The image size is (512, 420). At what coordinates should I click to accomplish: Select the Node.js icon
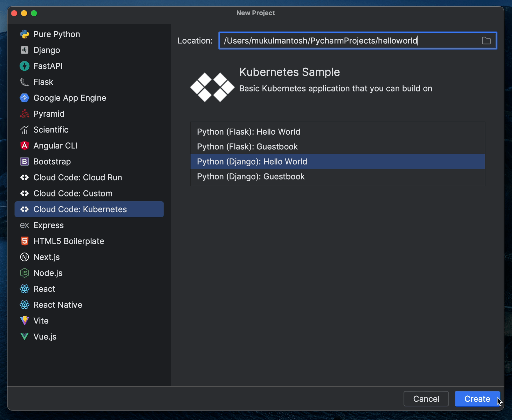point(24,273)
